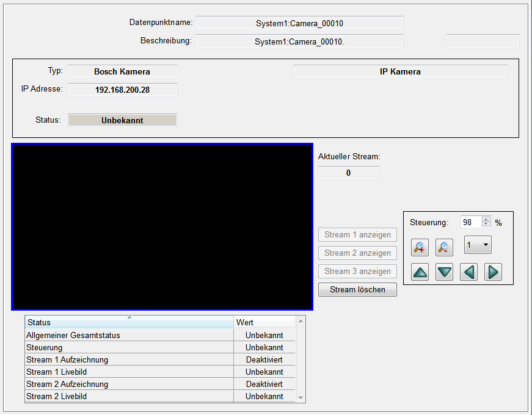Increase Steuerung percentage with spinner up arrow
Viewport: 532px width, 415px height.
486,220
